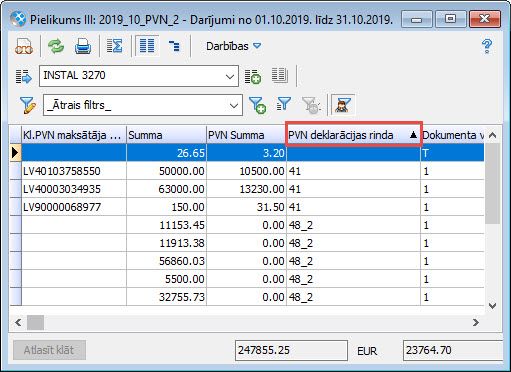Click the grayed copy layouts icon
This screenshot has width=511, height=372.
(279, 76)
